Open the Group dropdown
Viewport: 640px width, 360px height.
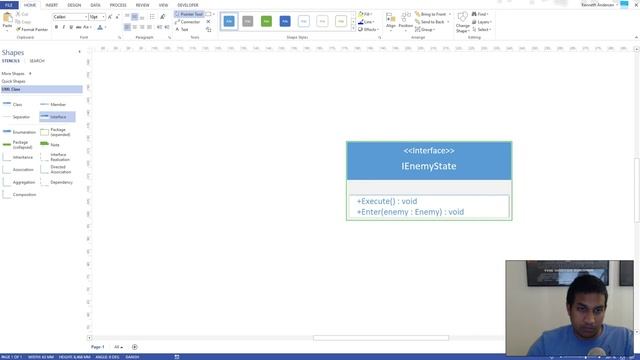coord(425,29)
